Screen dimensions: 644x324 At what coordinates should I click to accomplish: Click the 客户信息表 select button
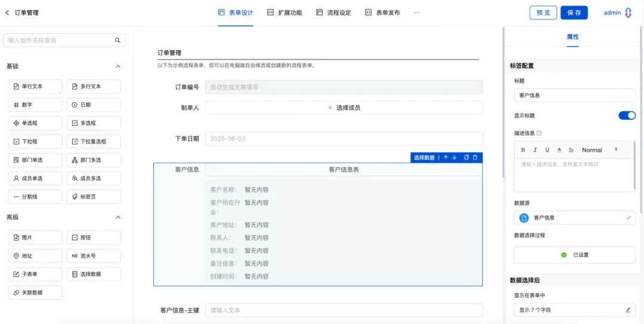pos(344,169)
